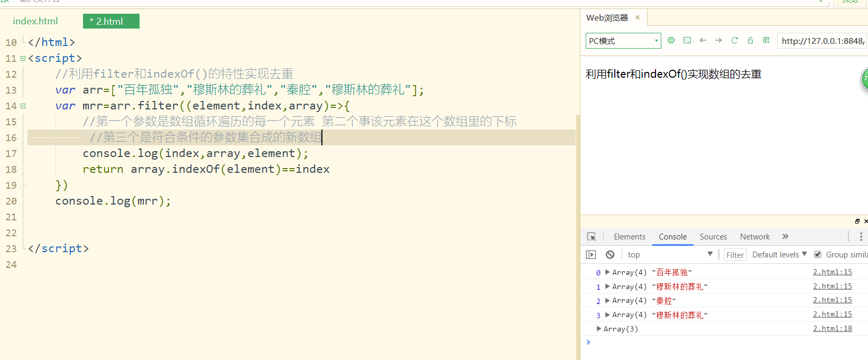Click the console.log(mrr); code line

click(x=113, y=201)
